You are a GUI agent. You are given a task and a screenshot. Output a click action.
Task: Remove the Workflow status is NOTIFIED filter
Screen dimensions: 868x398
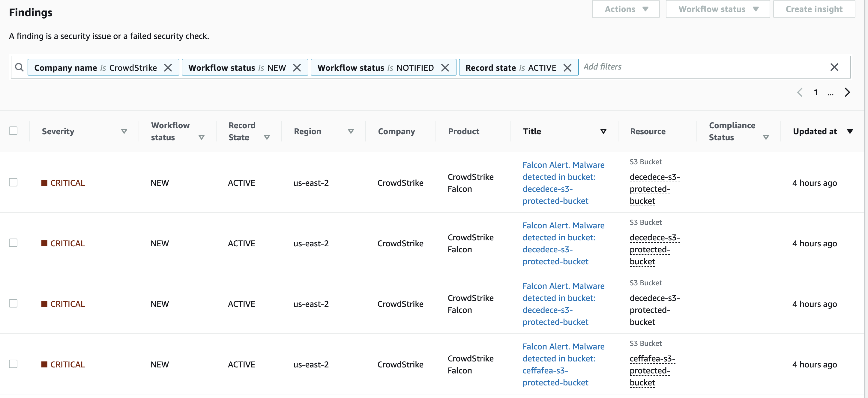[x=445, y=68]
